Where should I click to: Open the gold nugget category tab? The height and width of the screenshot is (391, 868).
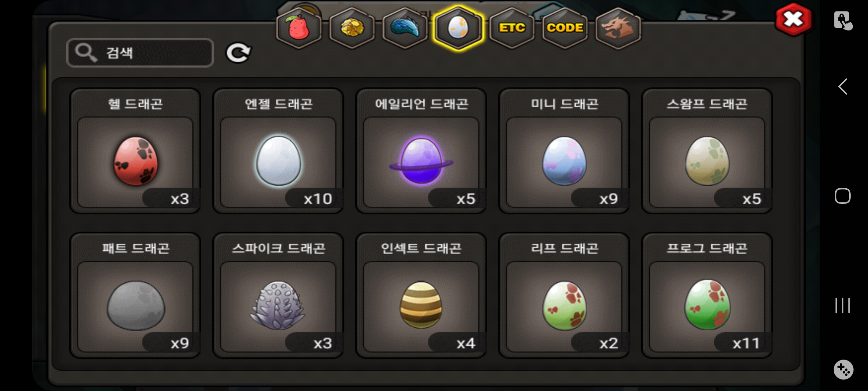click(352, 28)
